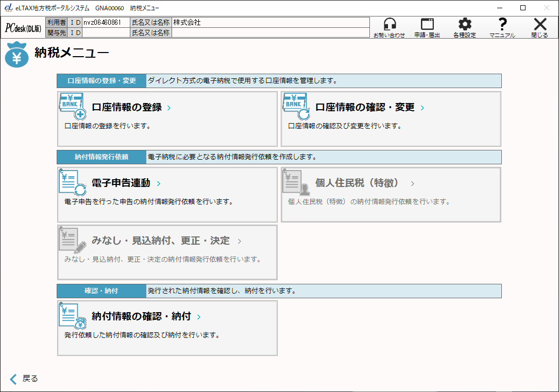559x392 pixels.
Task: Click the 納税メニュー page heading
Action: coord(72,53)
